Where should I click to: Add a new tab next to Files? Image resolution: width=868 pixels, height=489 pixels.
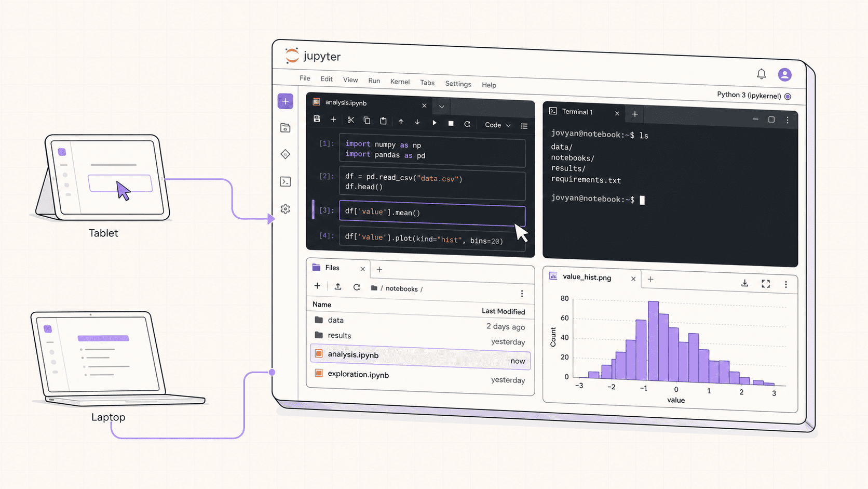pyautogui.click(x=379, y=269)
